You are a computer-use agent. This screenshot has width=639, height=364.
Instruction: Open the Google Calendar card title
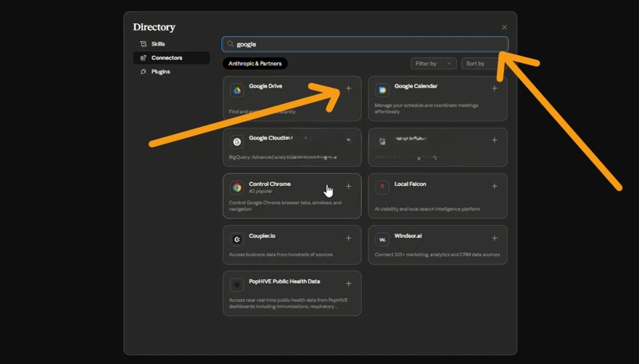[415, 86]
